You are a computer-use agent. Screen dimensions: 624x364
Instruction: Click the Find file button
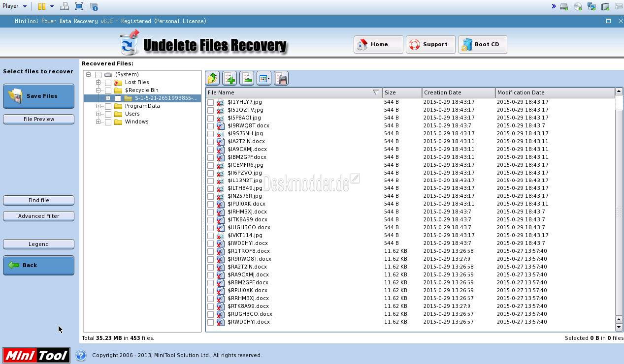point(38,200)
